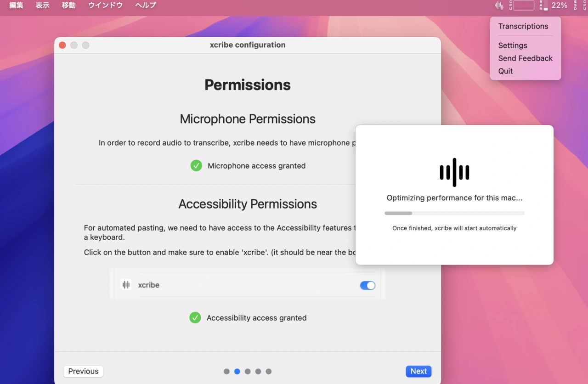Image resolution: width=588 pixels, height=384 pixels.
Task: Click the optimizing performance progress bar
Action: pyautogui.click(x=454, y=213)
